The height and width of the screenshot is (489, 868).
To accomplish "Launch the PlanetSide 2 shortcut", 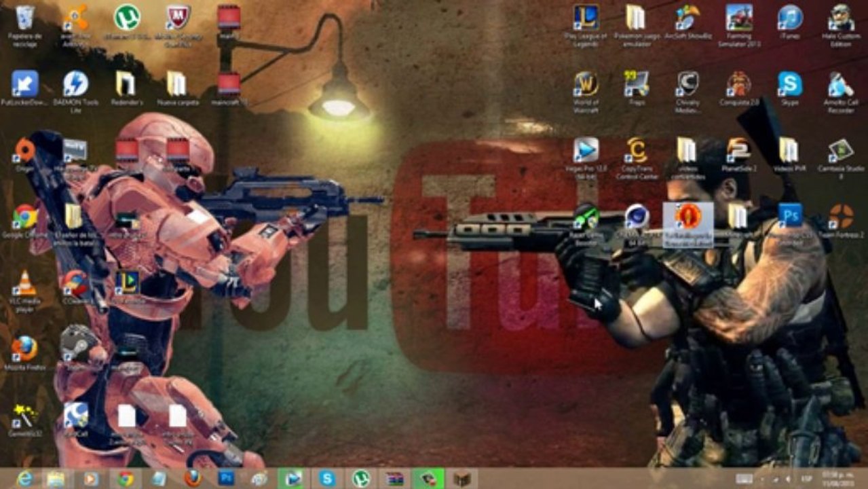I will click(x=738, y=154).
